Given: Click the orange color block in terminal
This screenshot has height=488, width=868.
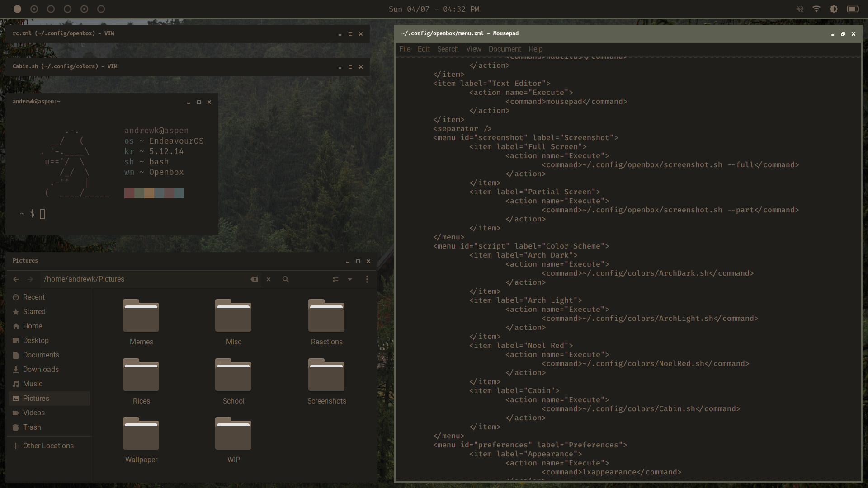Looking at the screenshot, I should click(149, 193).
